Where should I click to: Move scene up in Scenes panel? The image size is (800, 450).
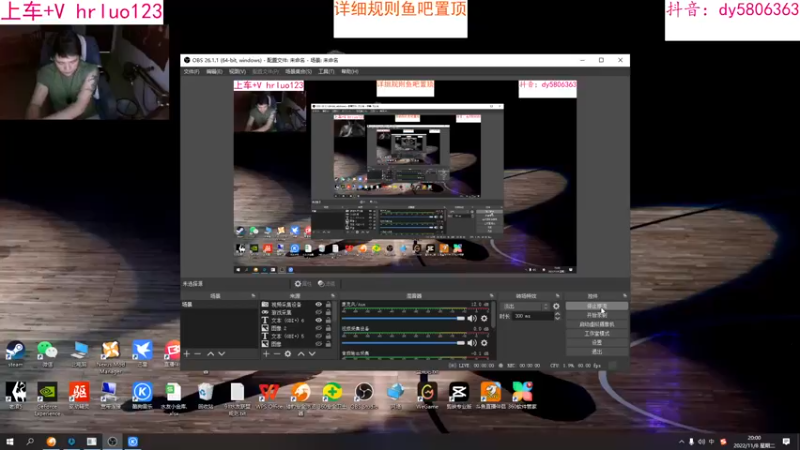[x=210, y=354]
